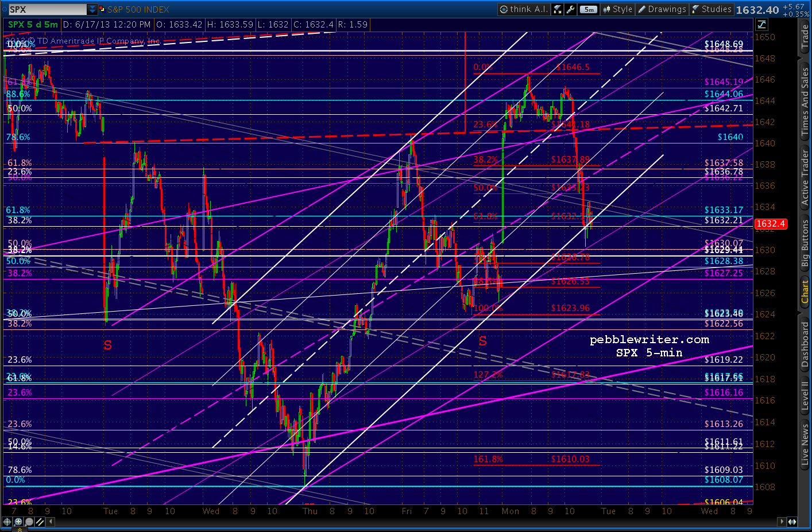This screenshot has width=812, height=532.
Task: Open the Drawings menu
Action: (662, 9)
